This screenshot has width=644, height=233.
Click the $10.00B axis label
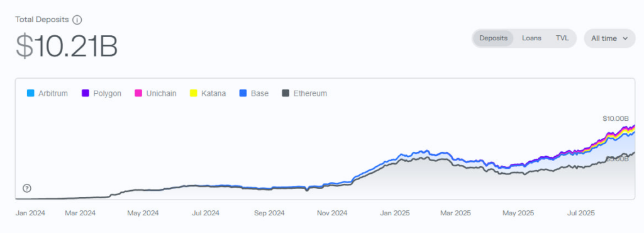click(615, 118)
